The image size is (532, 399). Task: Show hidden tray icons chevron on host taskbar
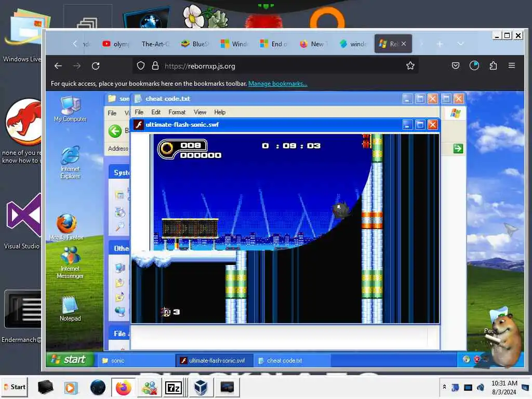pos(444,387)
